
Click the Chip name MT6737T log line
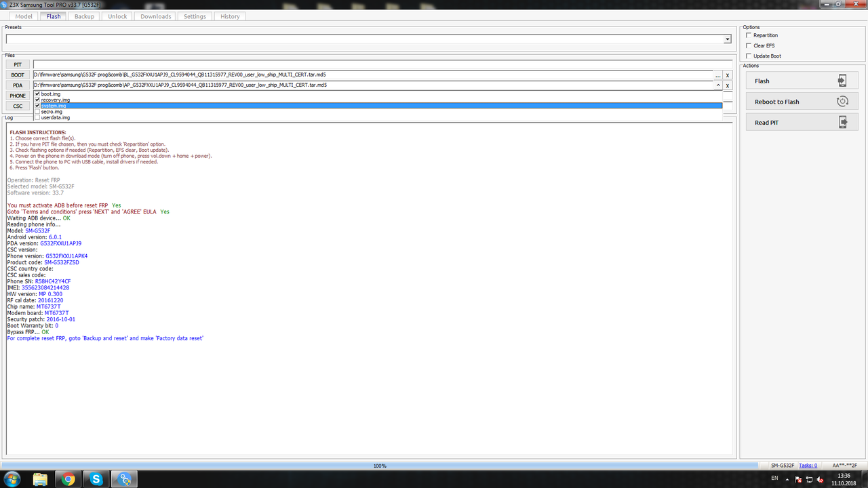[34, 306]
